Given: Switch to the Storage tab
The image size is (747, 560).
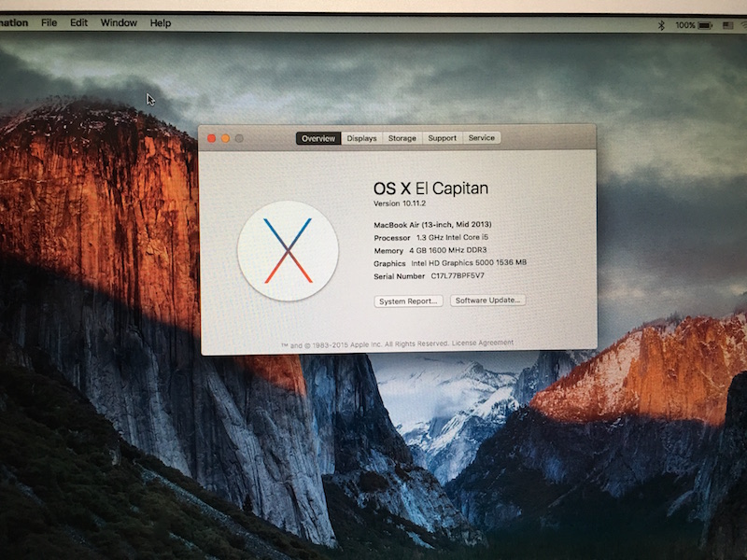Looking at the screenshot, I should coord(402,138).
